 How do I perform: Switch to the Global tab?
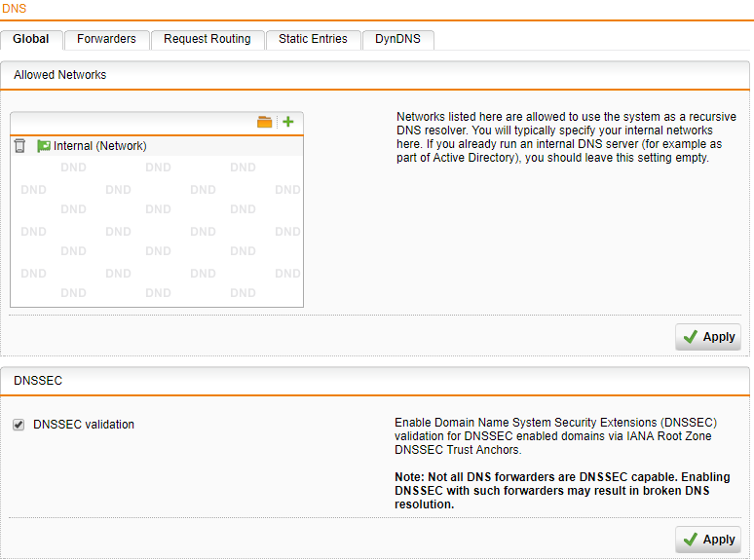(x=31, y=39)
